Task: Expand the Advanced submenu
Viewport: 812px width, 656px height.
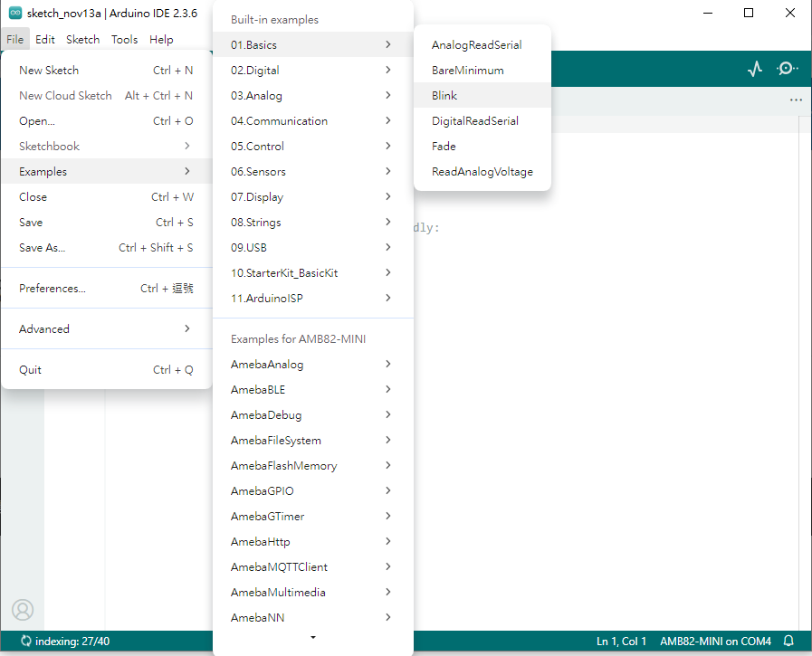Action: pyautogui.click(x=106, y=329)
